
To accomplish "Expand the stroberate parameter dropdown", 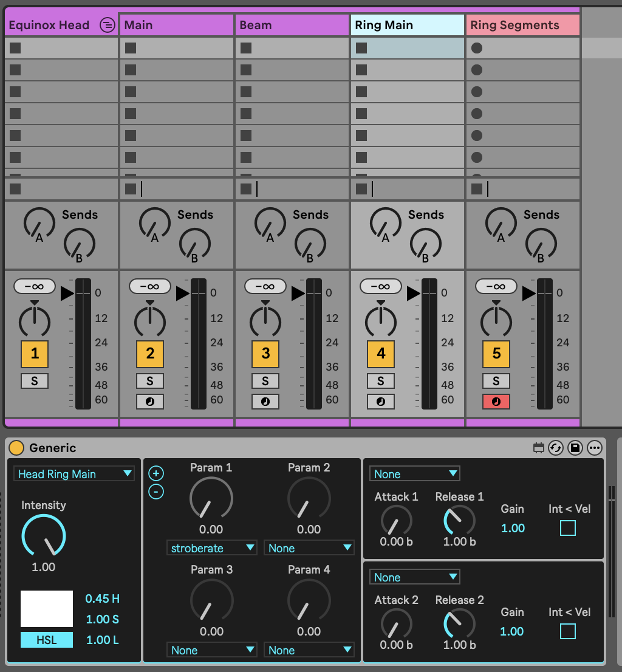I will [211, 548].
